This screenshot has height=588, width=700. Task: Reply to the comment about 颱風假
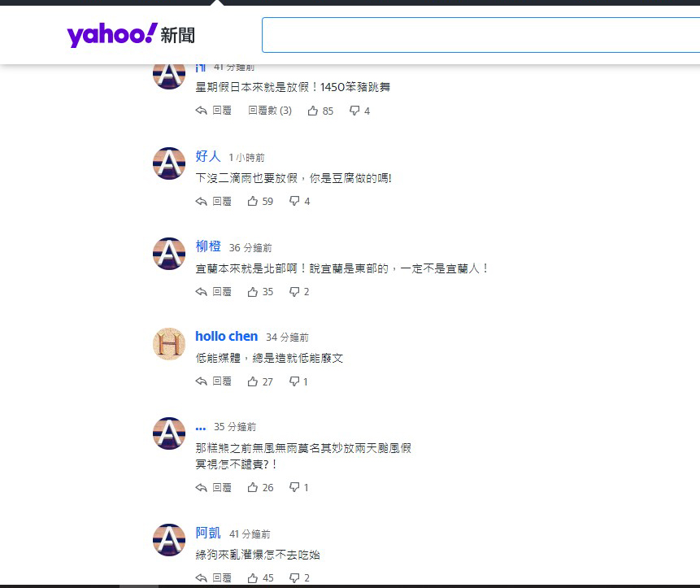pos(214,488)
